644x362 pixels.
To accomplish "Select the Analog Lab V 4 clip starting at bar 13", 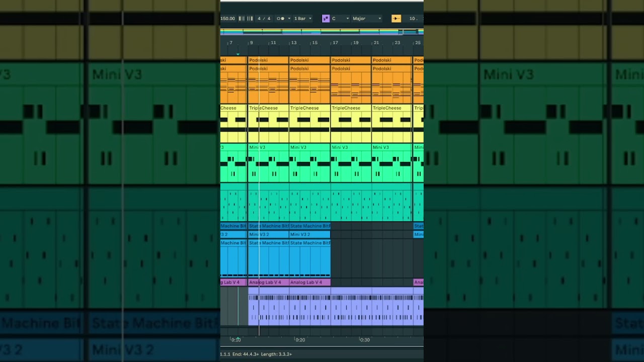I will pyautogui.click(x=309, y=283).
